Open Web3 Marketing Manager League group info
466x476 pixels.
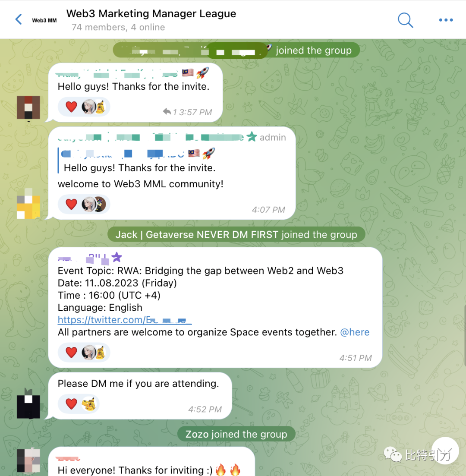click(x=151, y=14)
